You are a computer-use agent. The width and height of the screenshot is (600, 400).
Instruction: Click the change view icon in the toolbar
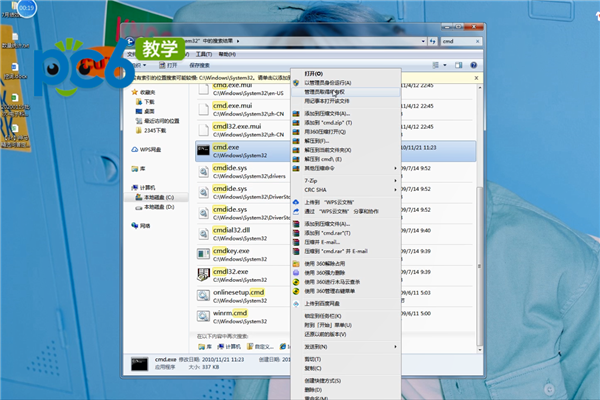(435, 65)
